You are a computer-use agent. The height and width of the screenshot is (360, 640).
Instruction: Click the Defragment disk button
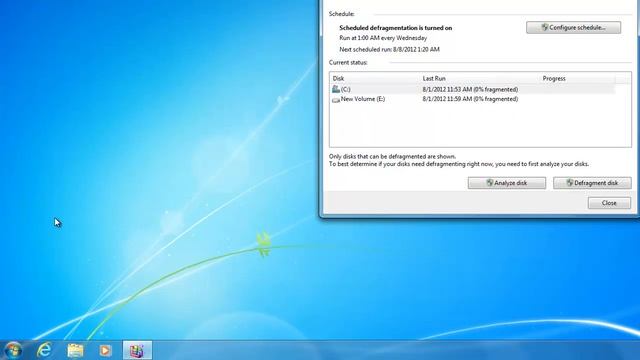point(592,183)
